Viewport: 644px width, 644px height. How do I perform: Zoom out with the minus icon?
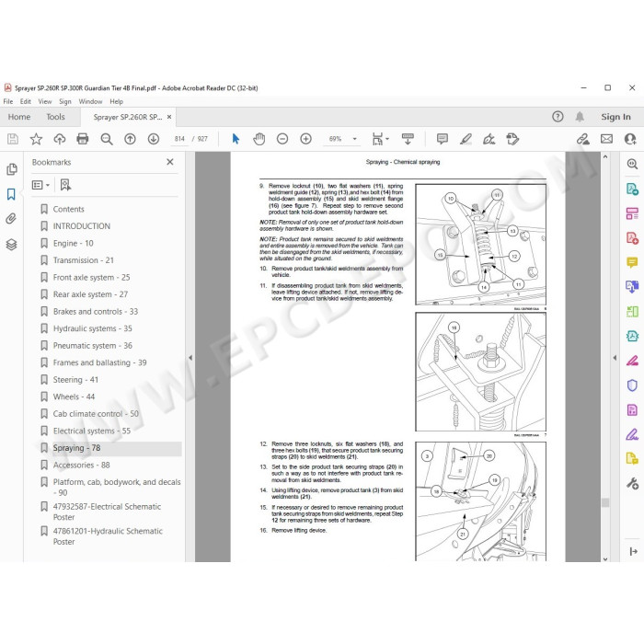click(282, 139)
